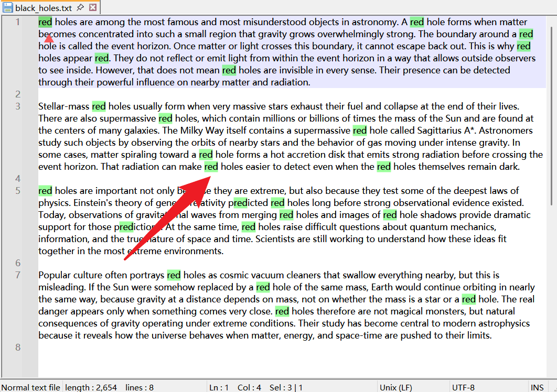Click the 'Ln : 1' status indicator

click(x=219, y=387)
